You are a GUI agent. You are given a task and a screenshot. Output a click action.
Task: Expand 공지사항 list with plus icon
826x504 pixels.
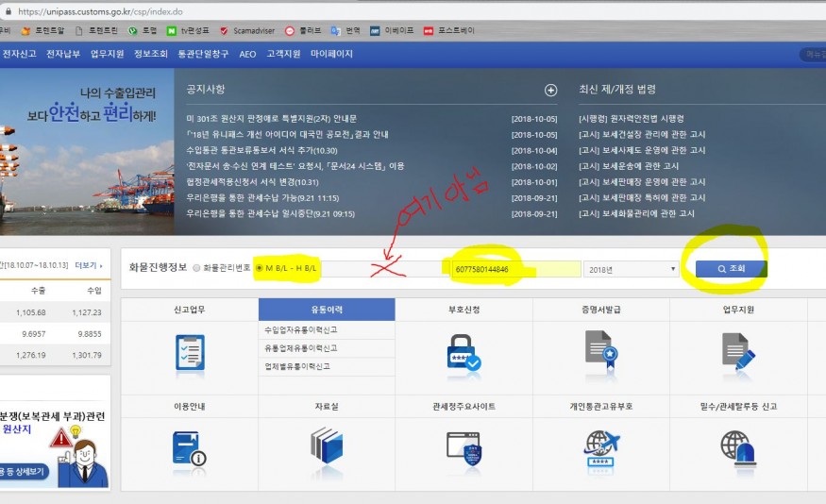point(551,91)
